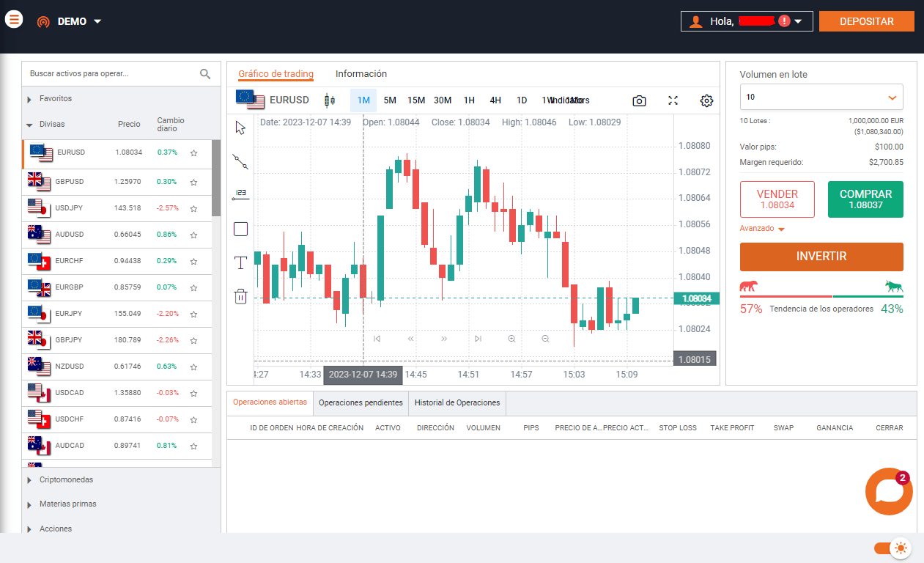Select Operaciones abiertas tab

point(270,402)
